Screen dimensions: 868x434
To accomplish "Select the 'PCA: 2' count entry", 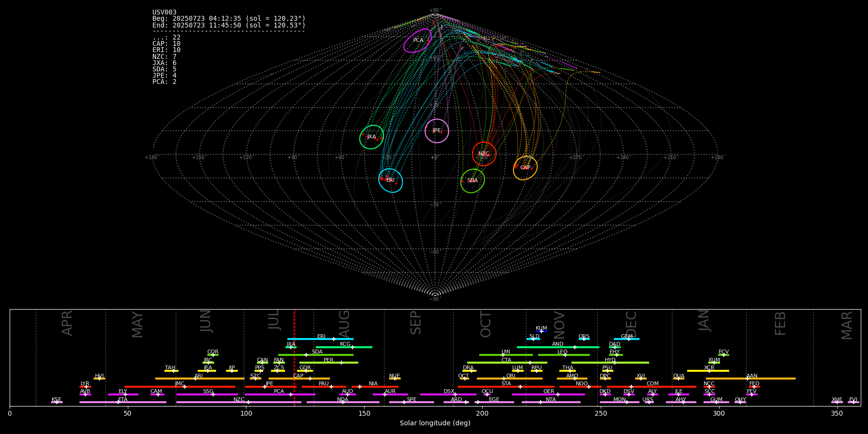I will click(164, 82).
